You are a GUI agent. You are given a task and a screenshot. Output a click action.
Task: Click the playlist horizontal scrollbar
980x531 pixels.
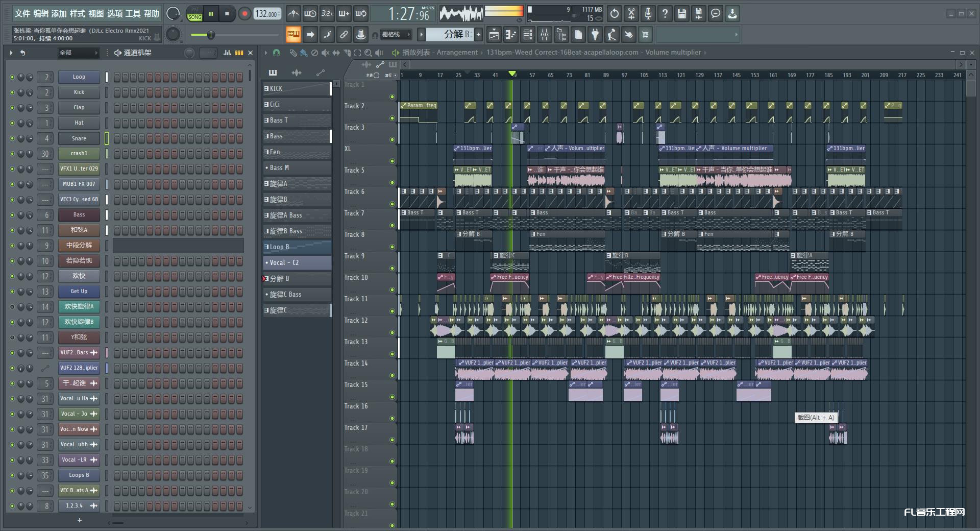click(682, 64)
